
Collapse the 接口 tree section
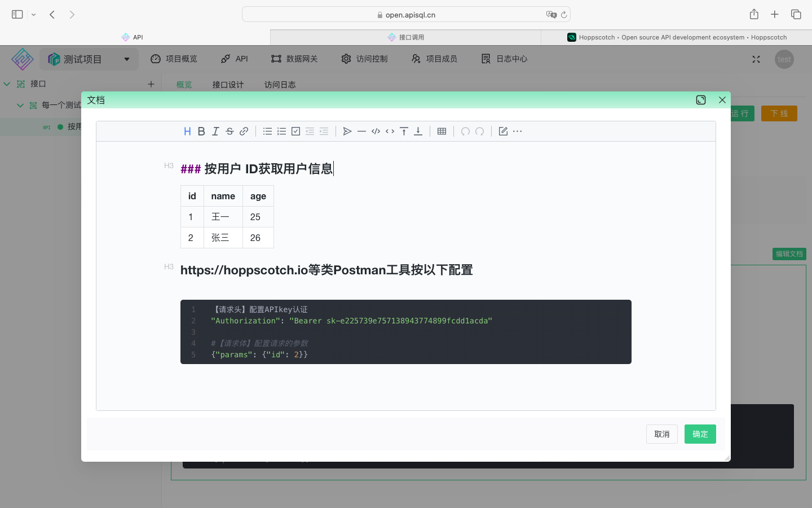7,84
